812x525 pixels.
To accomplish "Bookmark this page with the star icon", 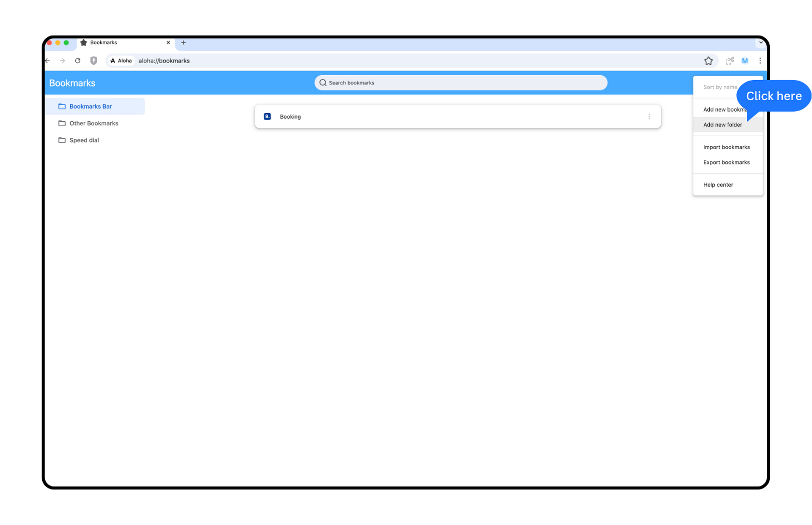I will (708, 61).
